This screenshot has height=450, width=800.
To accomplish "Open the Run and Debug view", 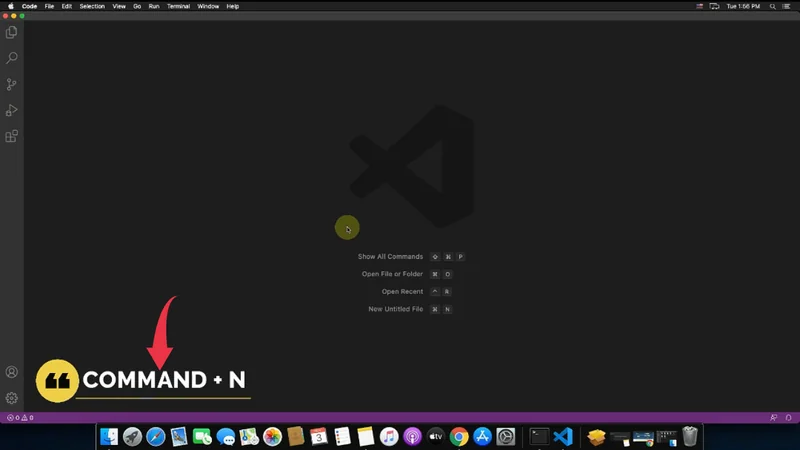I will tap(12, 111).
